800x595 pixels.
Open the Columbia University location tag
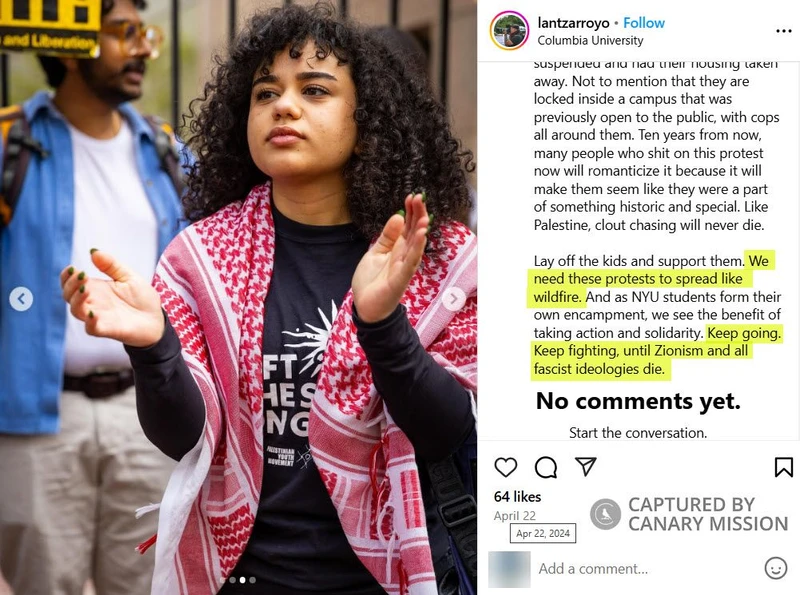(590, 40)
